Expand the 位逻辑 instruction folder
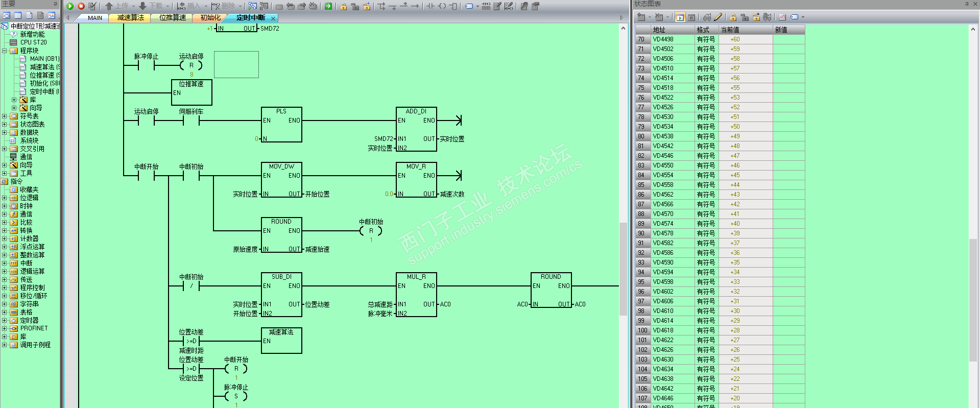980x408 pixels. (x=5, y=198)
